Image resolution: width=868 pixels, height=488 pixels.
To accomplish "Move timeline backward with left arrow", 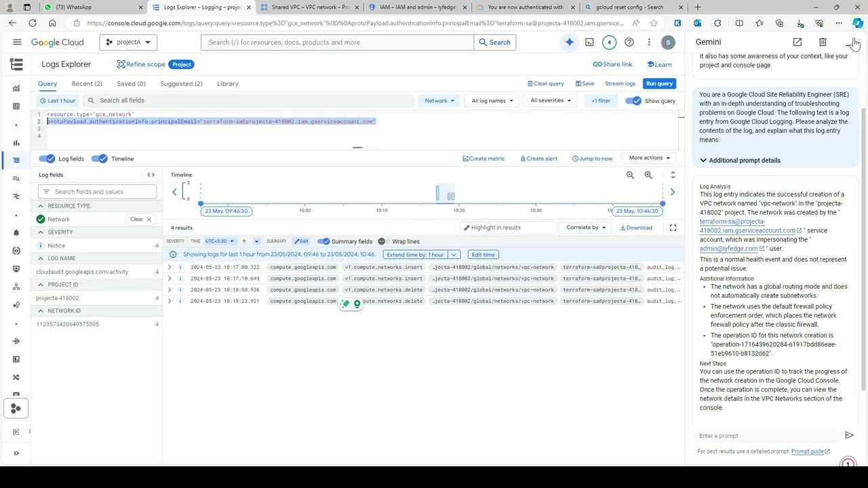I will click(174, 192).
